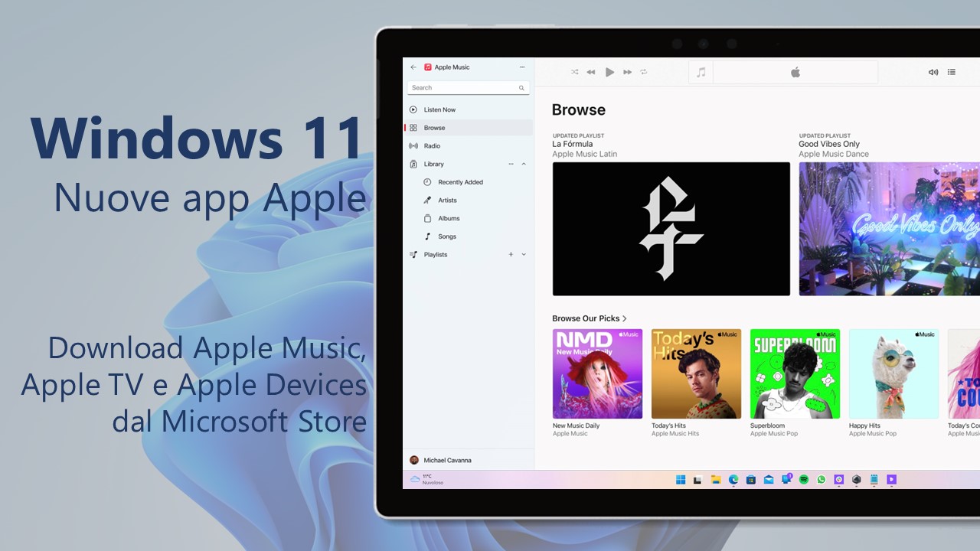Open the volume control speaker icon

(933, 72)
